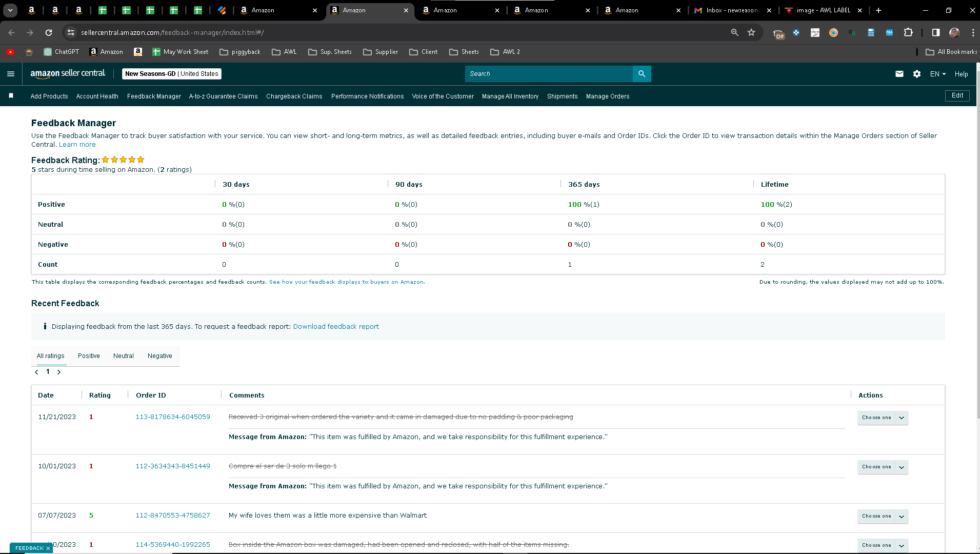Open Choose one dropdown for 10/01/2023 feedback
Screen dimensions: 980x554
pyautogui.click(x=883, y=467)
